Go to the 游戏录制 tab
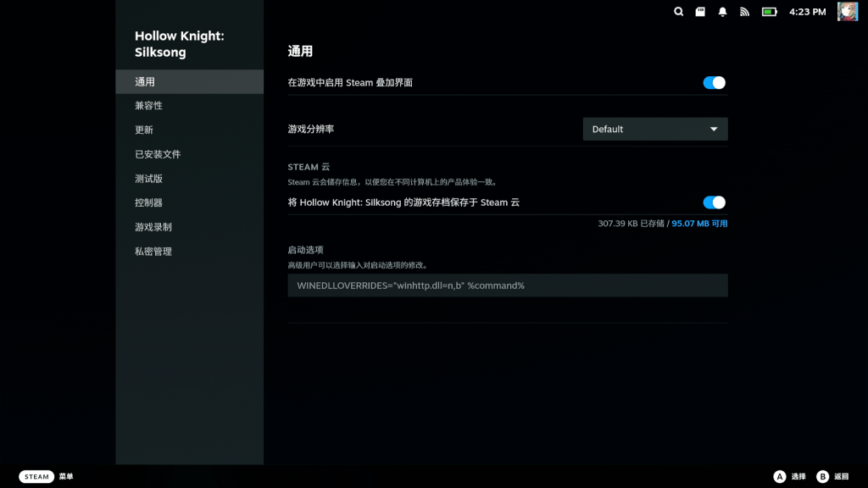The height and width of the screenshot is (488, 868). click(x=153, y=227)
